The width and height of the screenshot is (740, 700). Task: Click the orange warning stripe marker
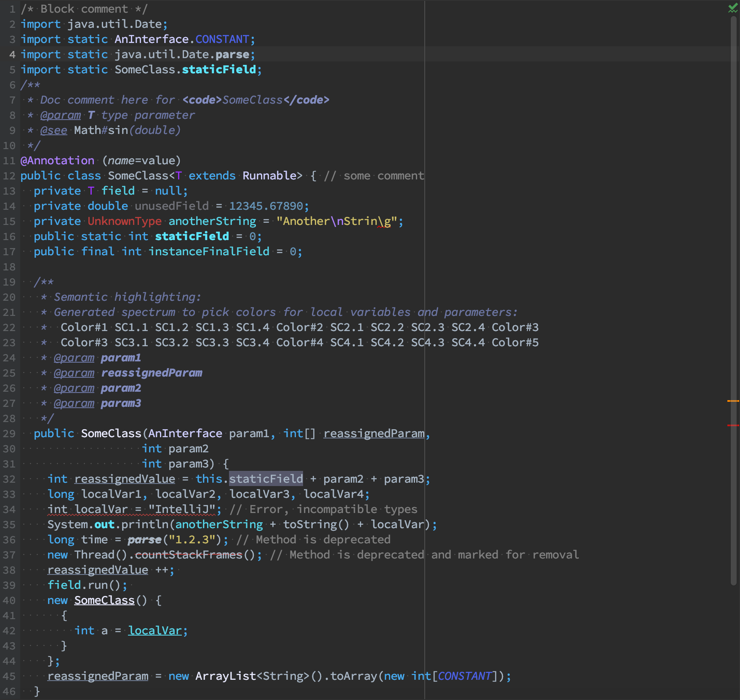(x=733, y=401)
